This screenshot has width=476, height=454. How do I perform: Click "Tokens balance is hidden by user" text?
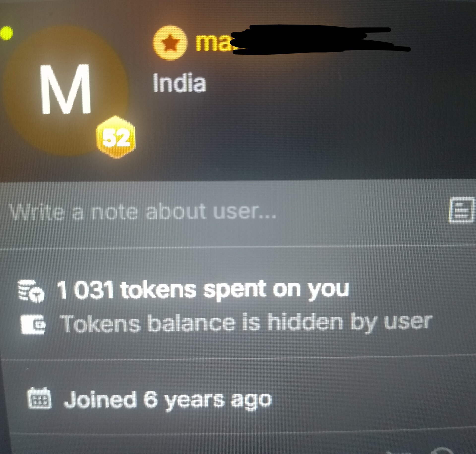[246, 323]
